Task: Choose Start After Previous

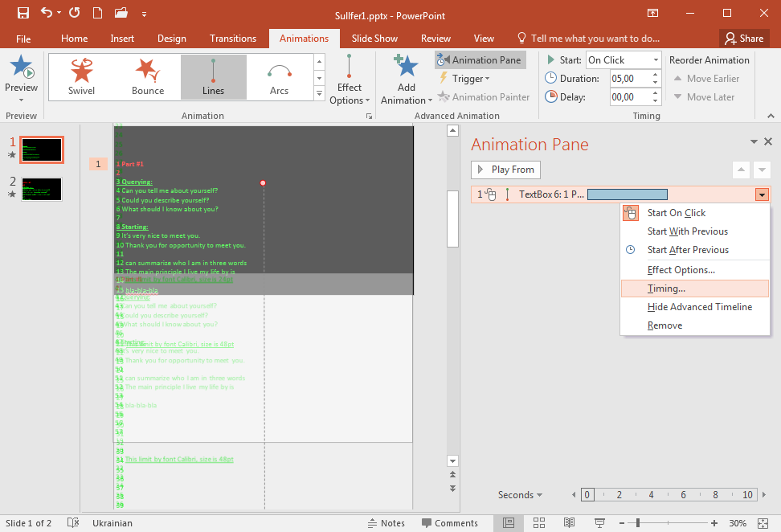Action: [x=695, y=250]
